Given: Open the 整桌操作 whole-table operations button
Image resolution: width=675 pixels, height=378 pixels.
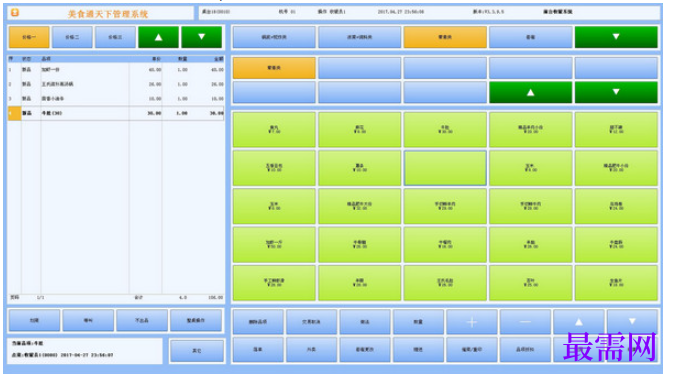Looking at the screenshot, I should (196, 320).
